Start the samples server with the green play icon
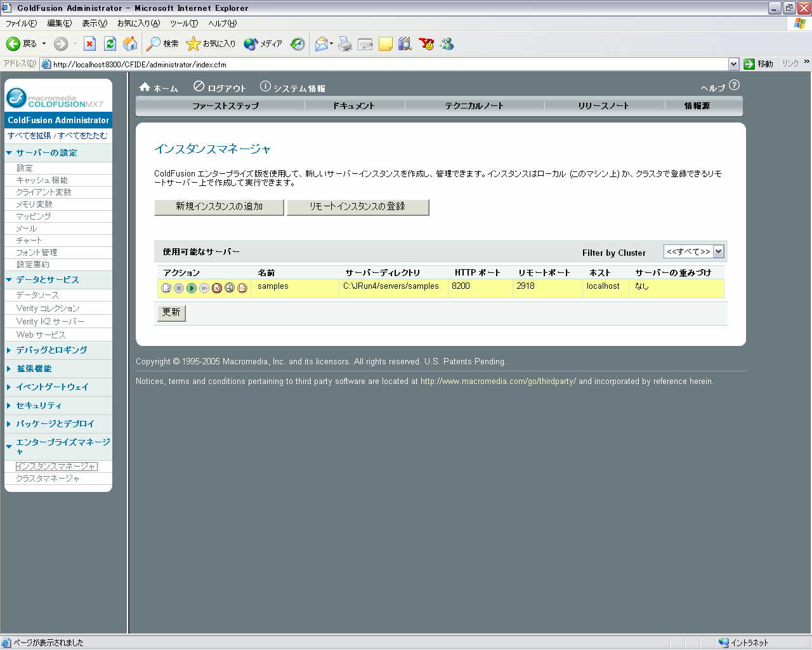 click(x=192, y=288)
